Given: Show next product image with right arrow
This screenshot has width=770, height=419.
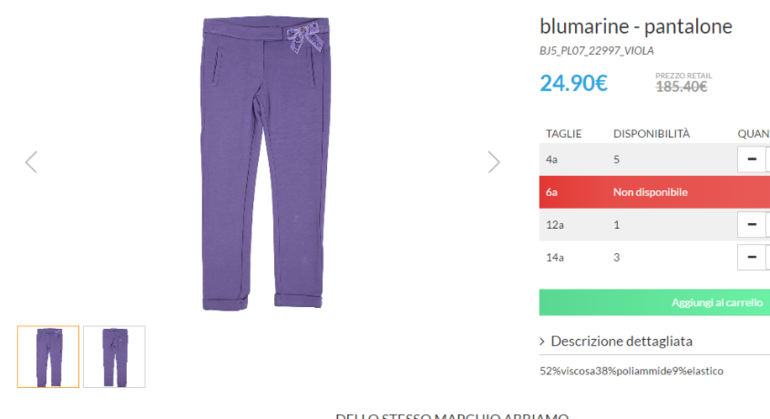Looking at the screenshot, I should pyautogui.click(x=494, y=162).
